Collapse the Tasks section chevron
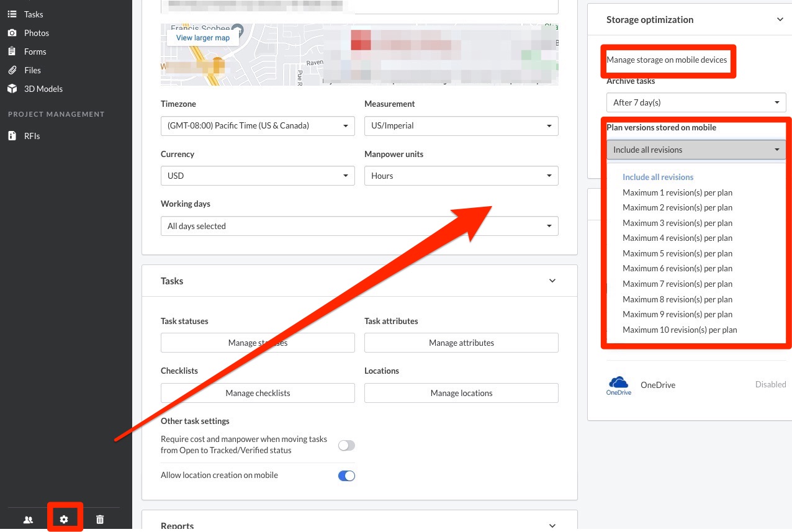 (x=552, y=281)
